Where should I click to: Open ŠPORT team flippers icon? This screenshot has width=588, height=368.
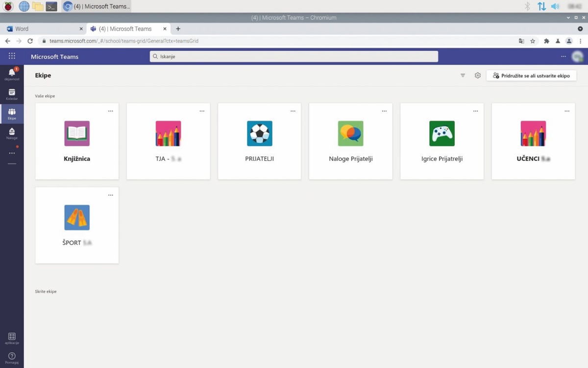77,217
